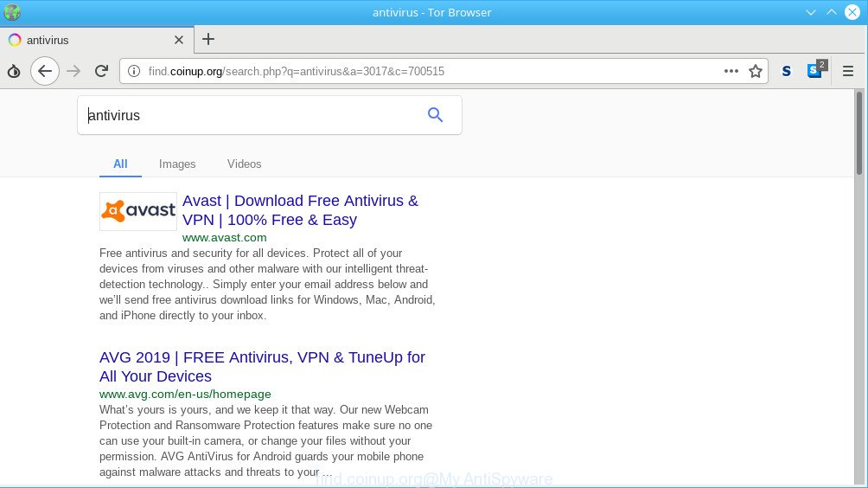
Task: Click AVG description starting "What's yours is yours"
Action: tap(265, 441)
